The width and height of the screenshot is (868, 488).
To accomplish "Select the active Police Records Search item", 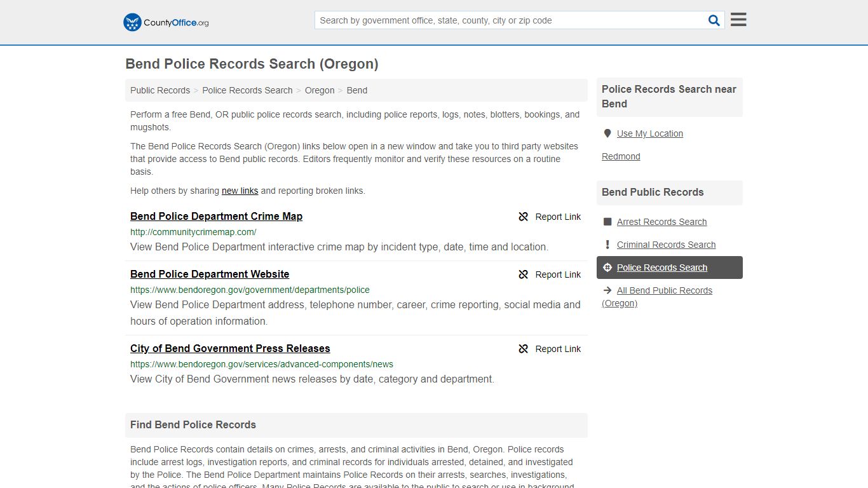I will click(670, 268).
